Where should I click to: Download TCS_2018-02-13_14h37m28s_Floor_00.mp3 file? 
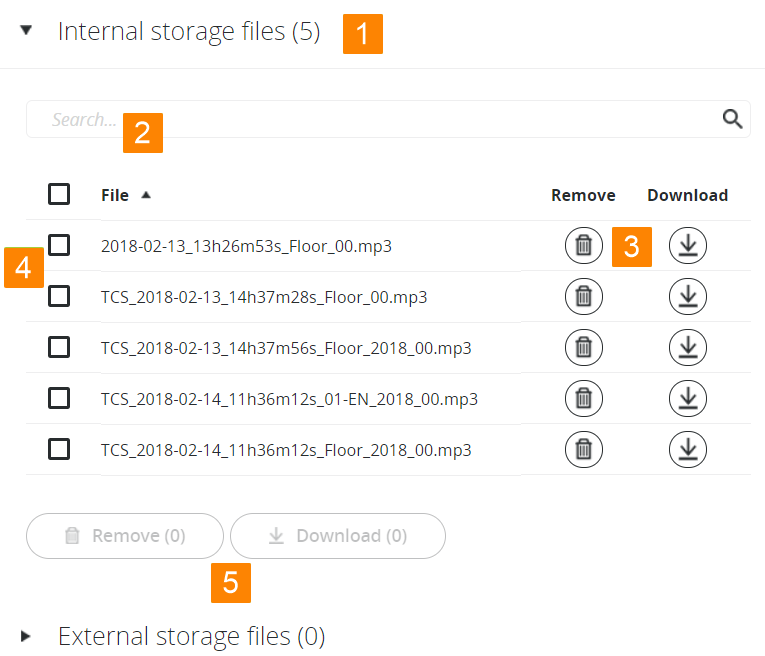[x=687, y=296]
